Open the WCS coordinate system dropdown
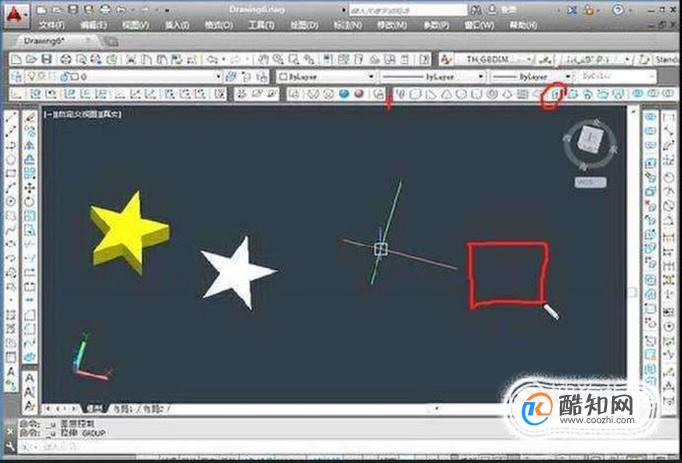The width and height of the screenshot is (682, 463). click(590, 182)
